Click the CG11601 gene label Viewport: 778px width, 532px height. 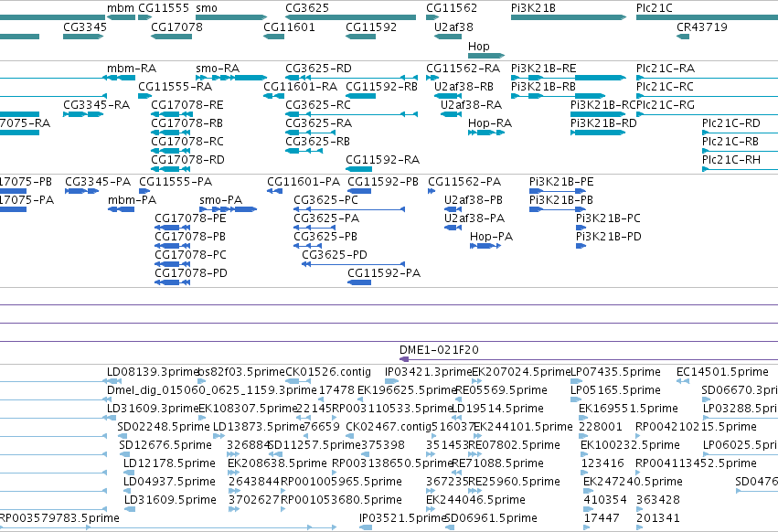point(289,27)
